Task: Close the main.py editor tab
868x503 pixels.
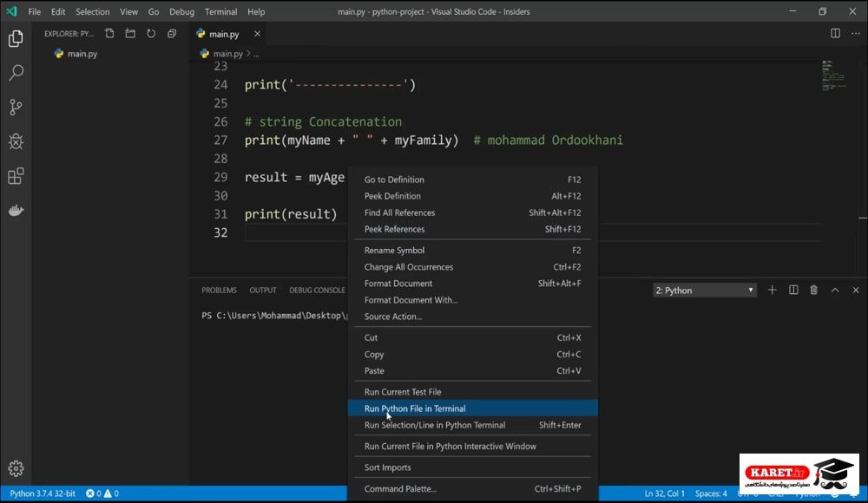Action: [x=258, y=34]
